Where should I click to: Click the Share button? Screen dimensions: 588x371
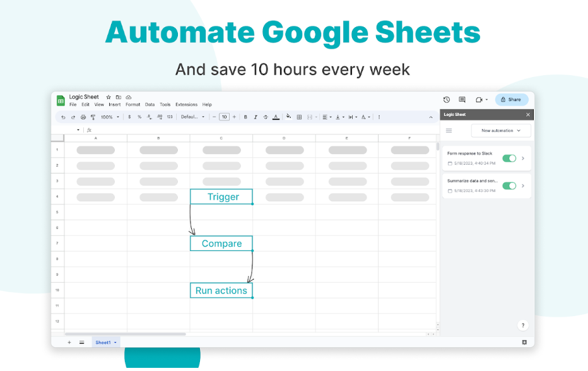coord(512,100)
